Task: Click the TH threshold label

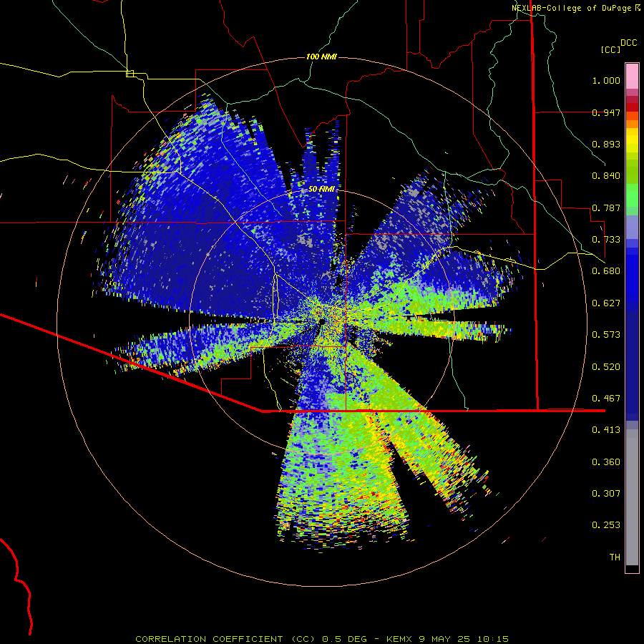Action: point(615,557)
